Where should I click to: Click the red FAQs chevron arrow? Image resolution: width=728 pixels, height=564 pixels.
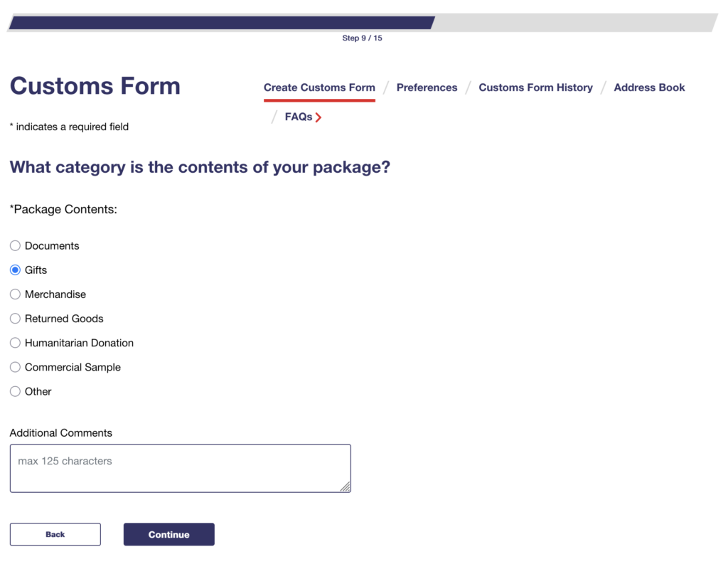[x=318, y=117]
